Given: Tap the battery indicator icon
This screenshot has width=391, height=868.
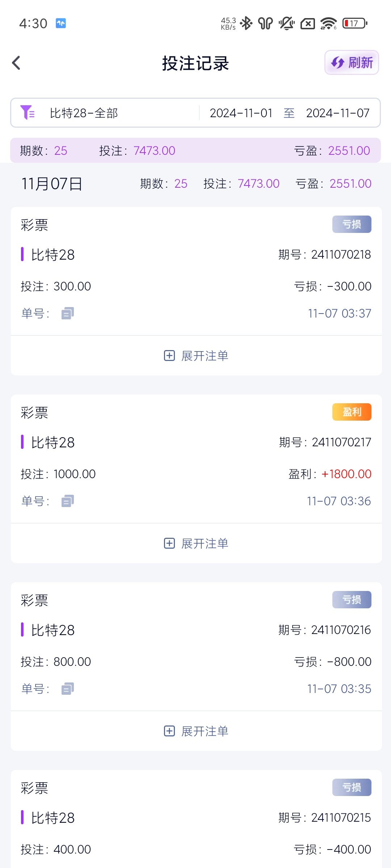Looking at the screenshot, I should [354, 24].
